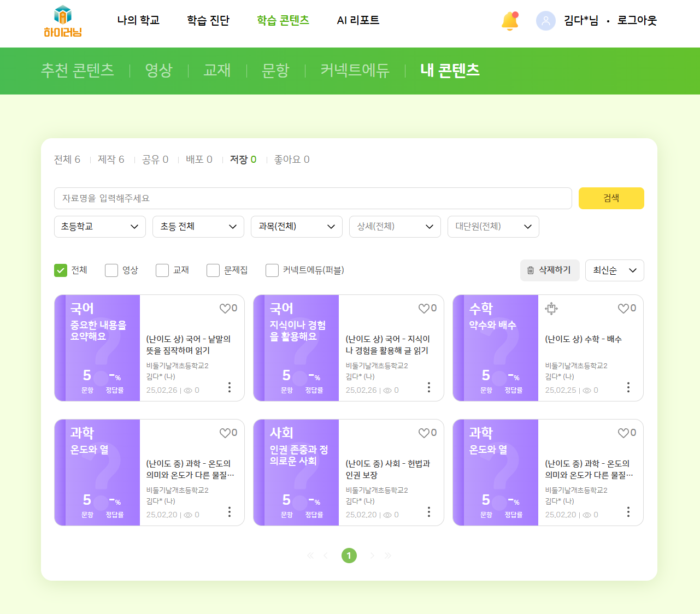This screenshot has height=614, width=700.
Task: Enable the 영상 filter checkbox
Action: coord(111,270)
